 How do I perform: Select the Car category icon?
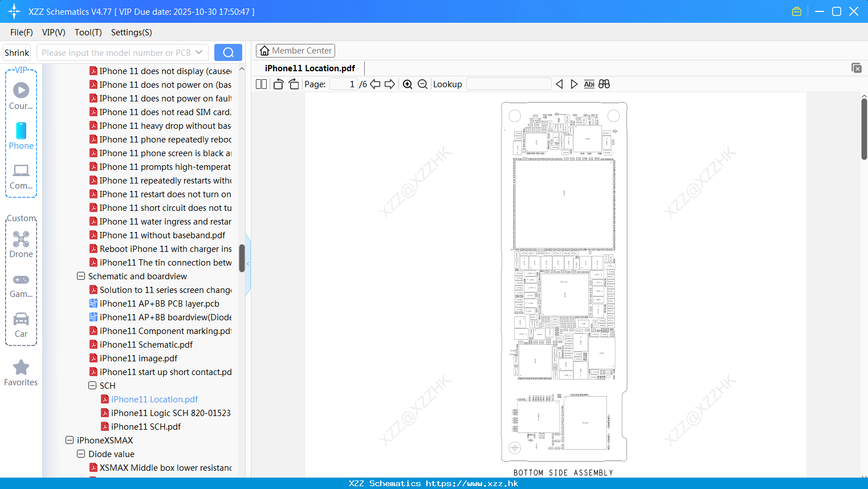point(21,325)
